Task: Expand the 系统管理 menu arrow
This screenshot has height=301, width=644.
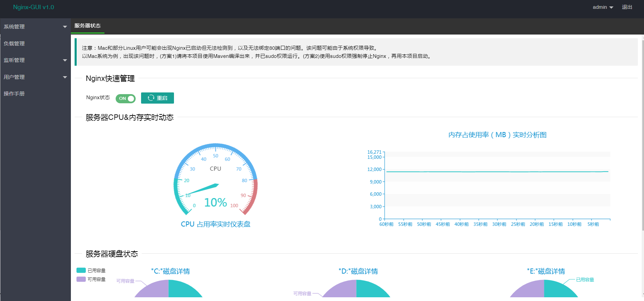Action: 65,27
